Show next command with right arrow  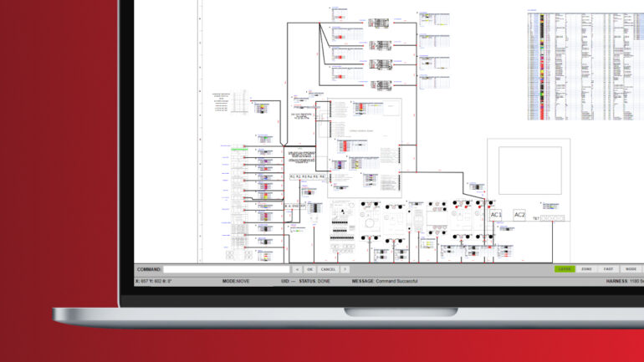tap(345, 269)
